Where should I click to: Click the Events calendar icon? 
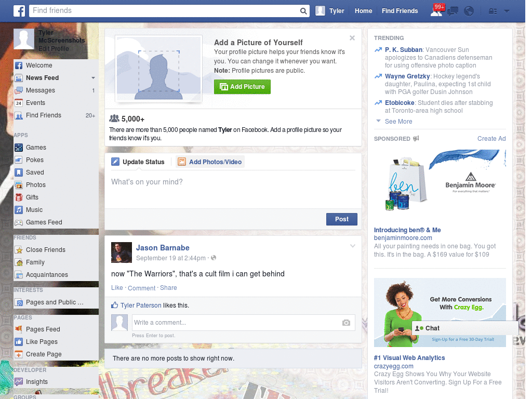(x=19, y=103)
